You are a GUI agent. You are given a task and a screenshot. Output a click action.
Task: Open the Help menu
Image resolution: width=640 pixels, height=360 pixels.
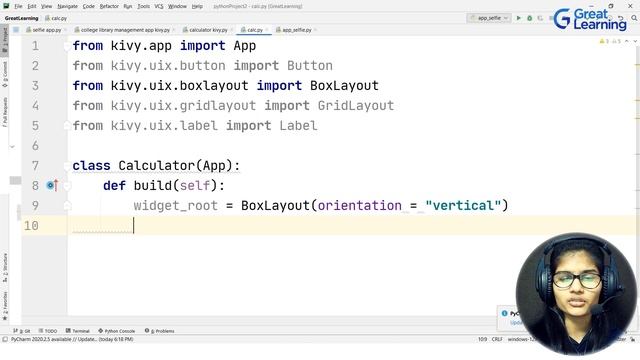coord(197,6)
